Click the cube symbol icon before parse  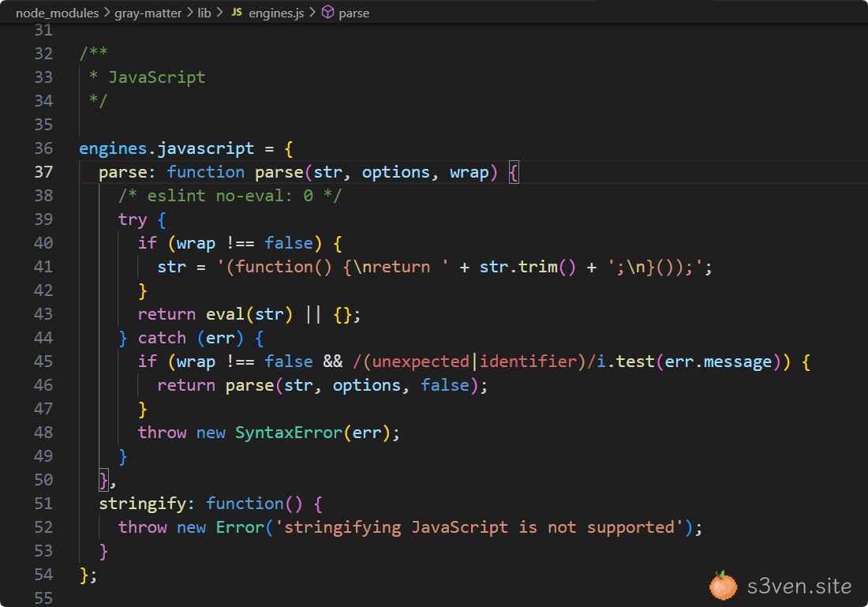327,12
